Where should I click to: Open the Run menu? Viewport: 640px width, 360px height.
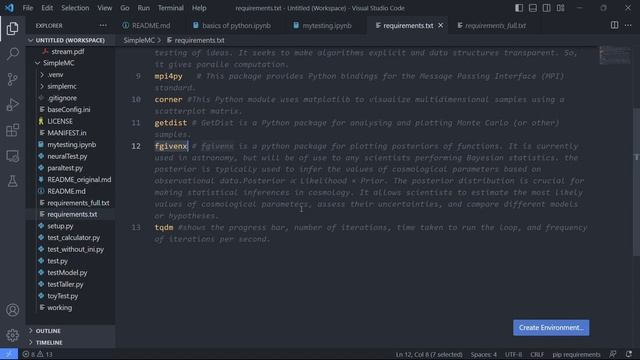(143, 8)
